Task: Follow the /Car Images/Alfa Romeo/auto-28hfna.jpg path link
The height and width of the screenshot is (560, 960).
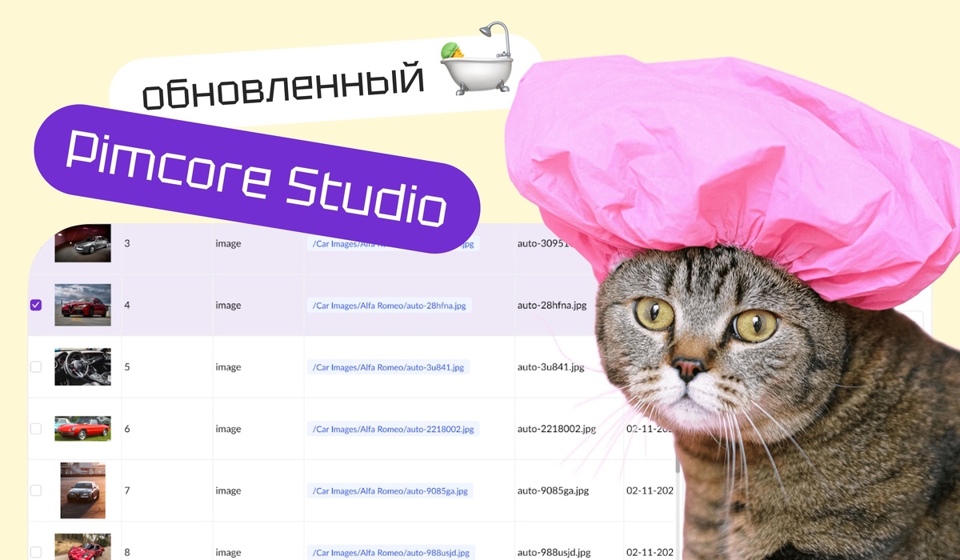Action: click(390, 305)
